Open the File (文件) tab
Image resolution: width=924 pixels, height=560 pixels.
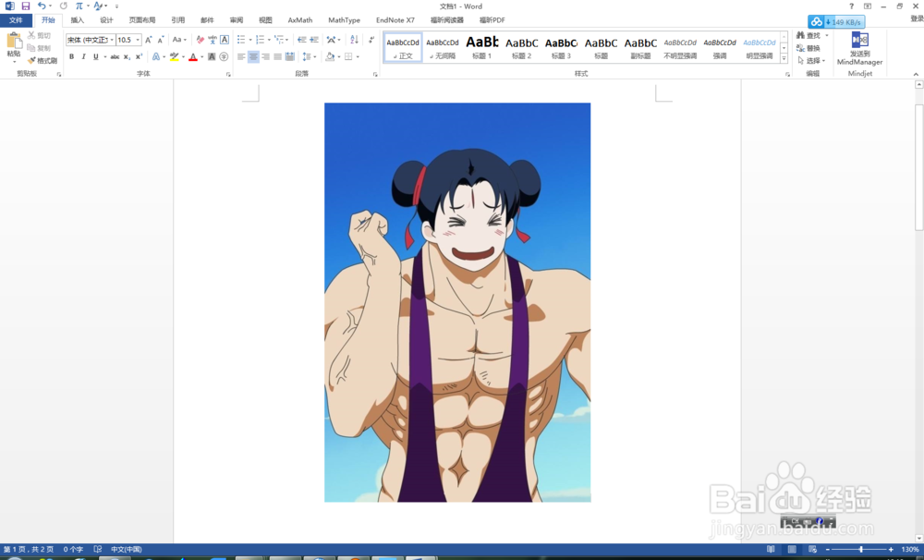pyautogui.click(x=16, y=20)
